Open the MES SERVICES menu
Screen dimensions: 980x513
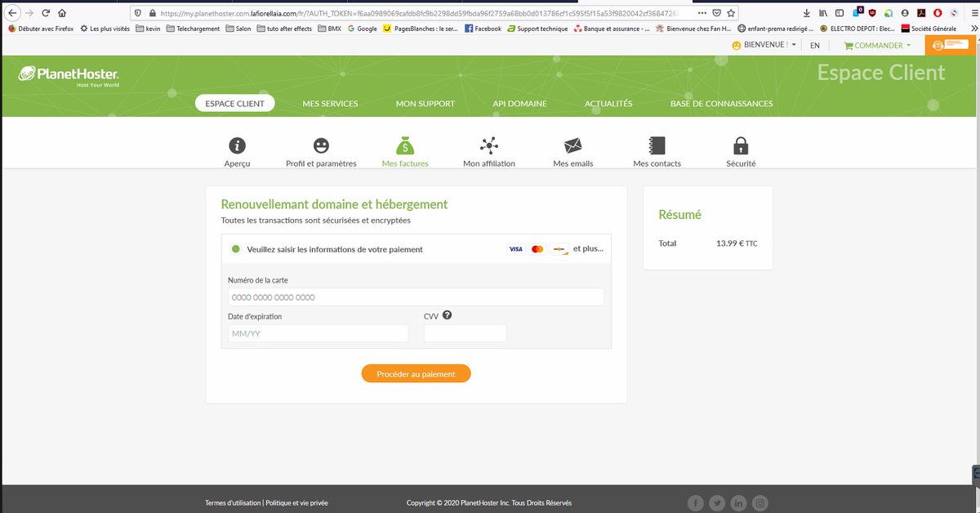tap(330, 104)
